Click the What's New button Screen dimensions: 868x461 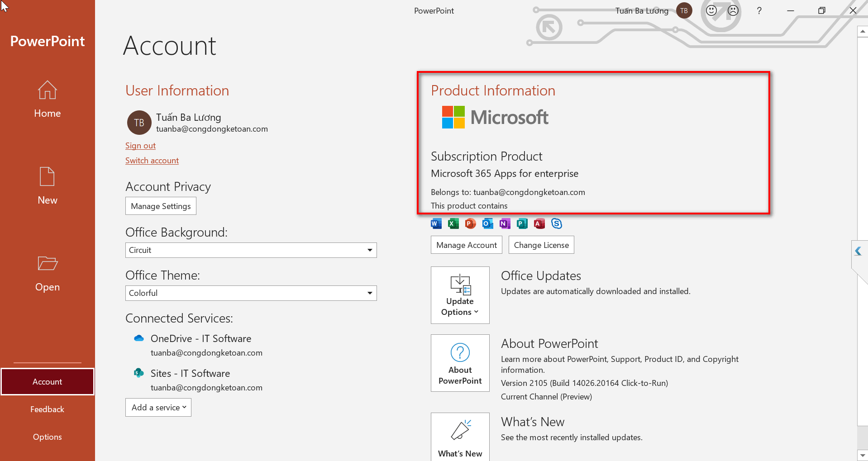[x=460, y=437]
